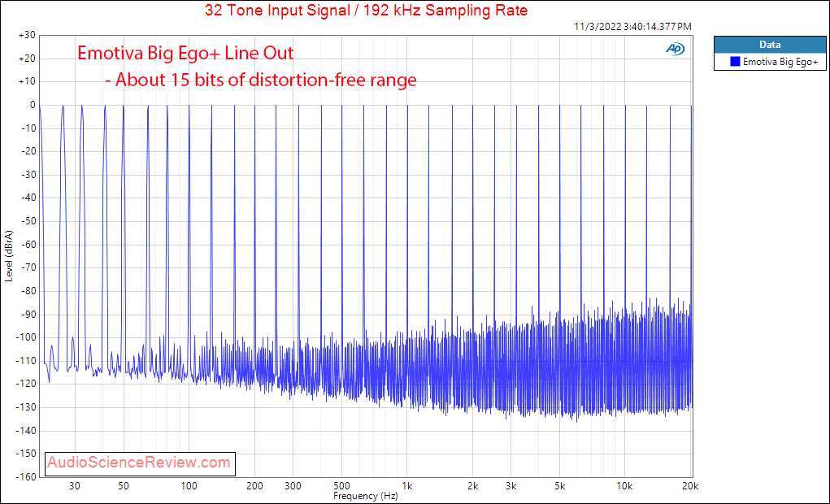Click the 0 y-axis tick label
The image size is (830, 504).
coord(33,105)
